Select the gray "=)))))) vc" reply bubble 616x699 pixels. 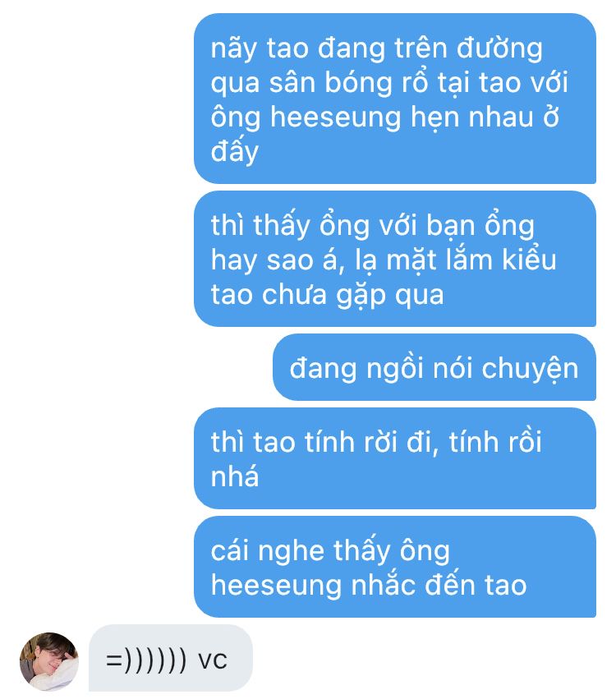click(171, 658)
